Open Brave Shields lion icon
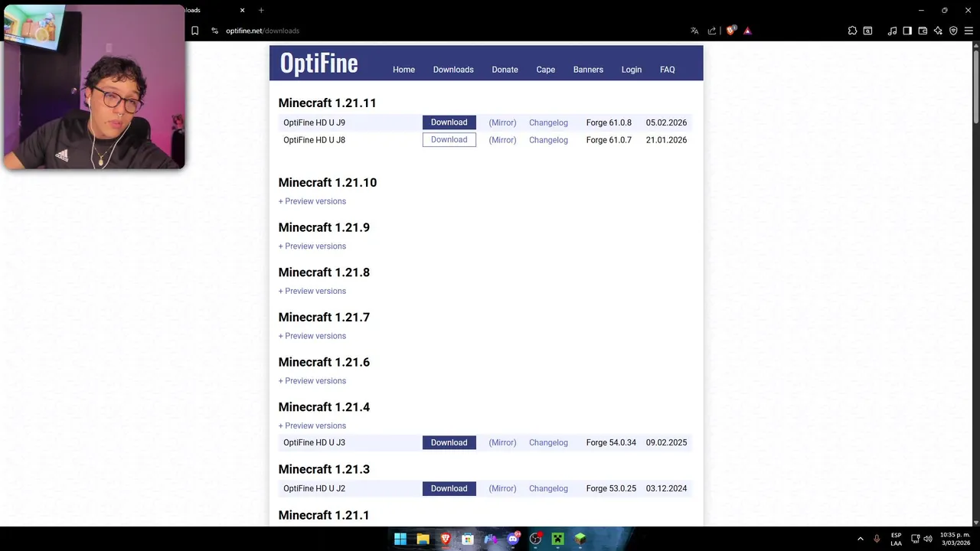Image resolution: width=980 pixels, height=551 pixels. point(731,31)
